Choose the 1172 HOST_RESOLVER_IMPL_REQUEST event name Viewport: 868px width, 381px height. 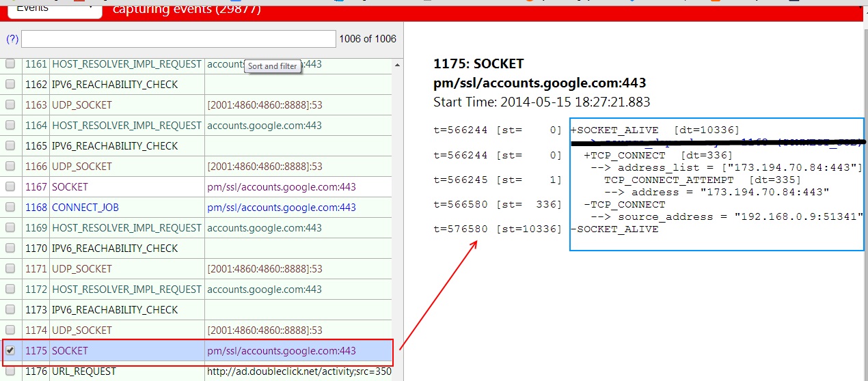(x=126, y=290)
